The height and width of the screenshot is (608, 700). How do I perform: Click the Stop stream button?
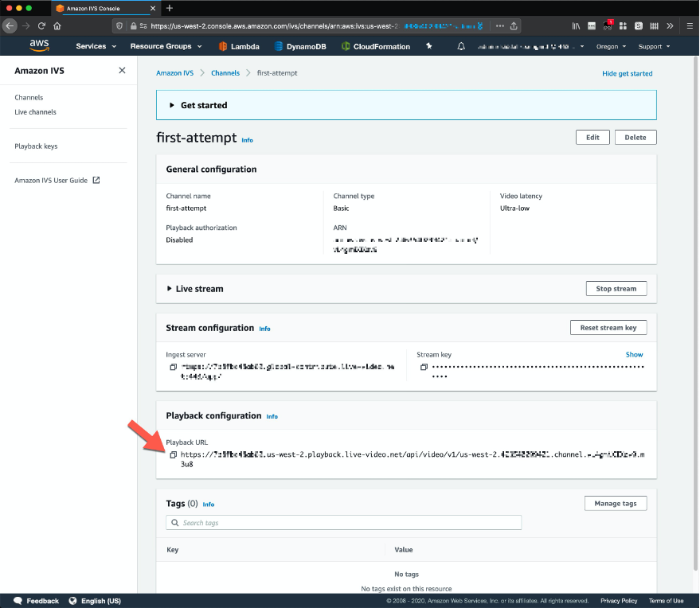click(x=616, y=288)
